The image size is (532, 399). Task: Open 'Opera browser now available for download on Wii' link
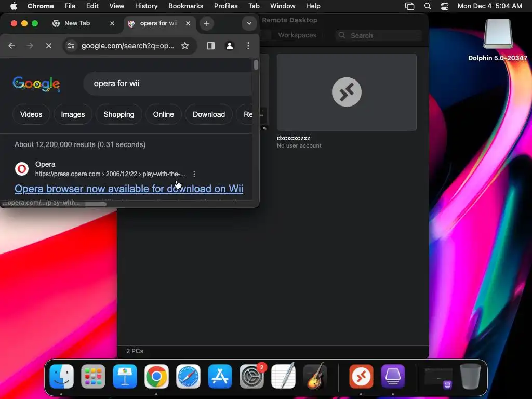(129, 189)
